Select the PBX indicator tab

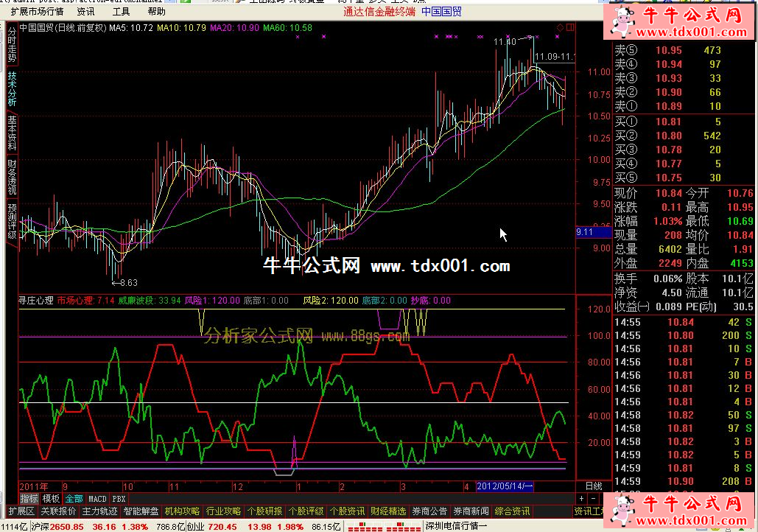point(119,499)
